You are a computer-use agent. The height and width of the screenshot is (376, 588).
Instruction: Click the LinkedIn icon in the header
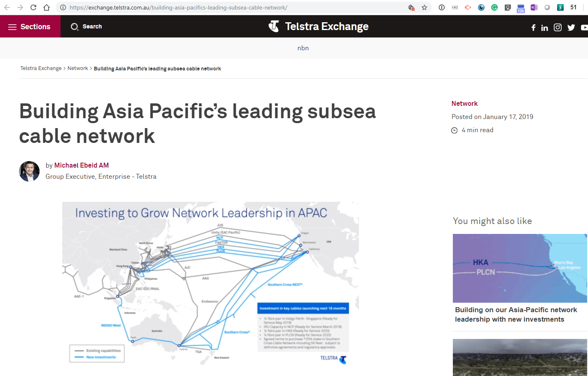(x=544, y=28)
